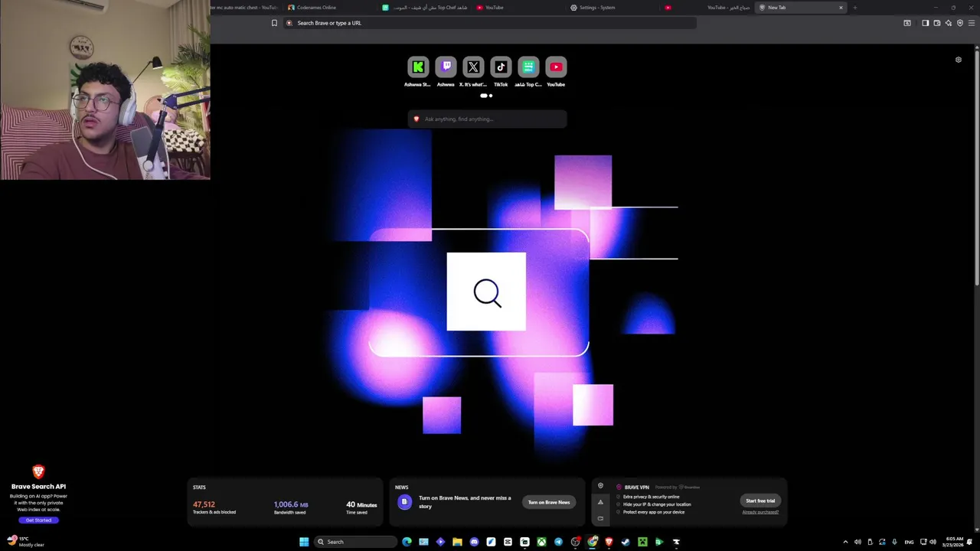Go to second page of shortcut tiles
Screen dimensions: 980x551
[x=491, y=96]
